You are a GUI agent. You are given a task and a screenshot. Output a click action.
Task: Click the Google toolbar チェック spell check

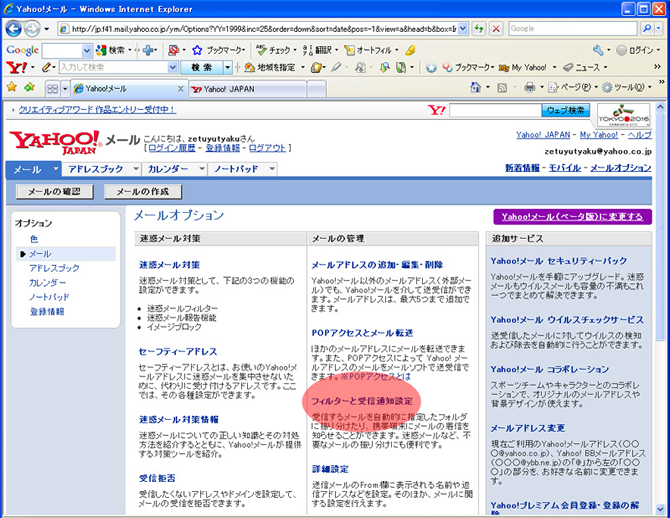pyautogui.click(x=273, y=50)
